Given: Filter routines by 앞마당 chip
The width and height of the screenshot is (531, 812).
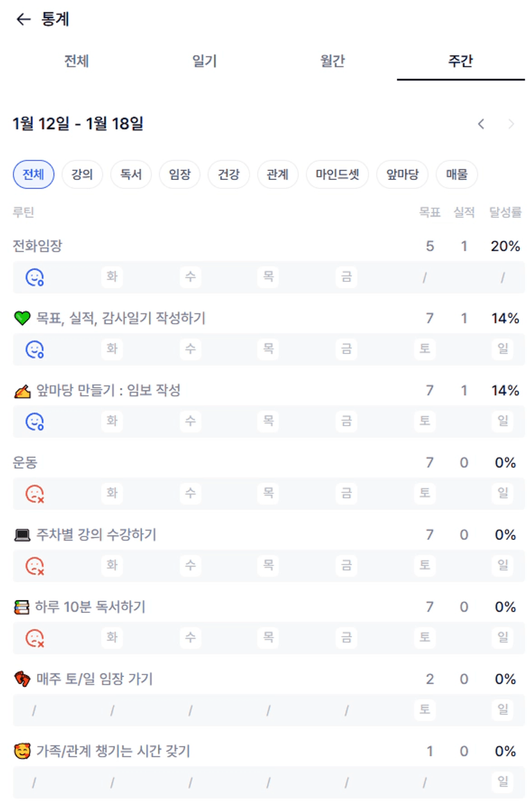Looking at the screenshot, I should click(x=402, y=174).
